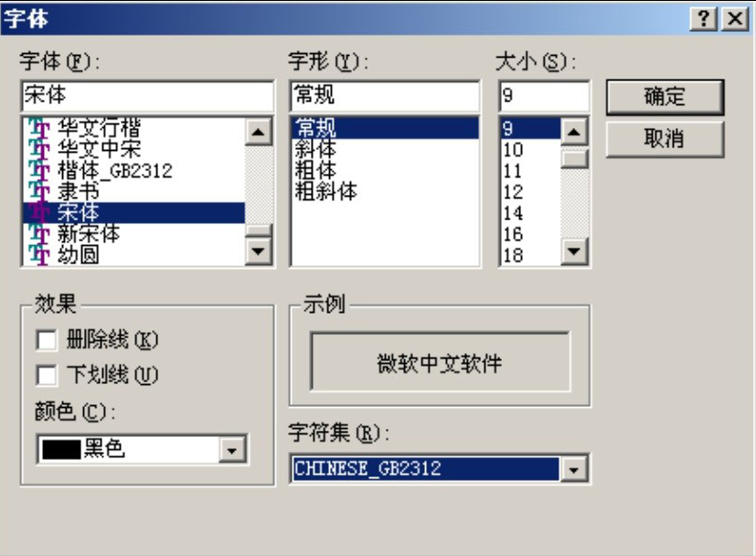The width and height of the screenshot is (756, 556).
Task: Click the TrueType icon beside the highlighted 宋体 row
Action: (39, 213)
